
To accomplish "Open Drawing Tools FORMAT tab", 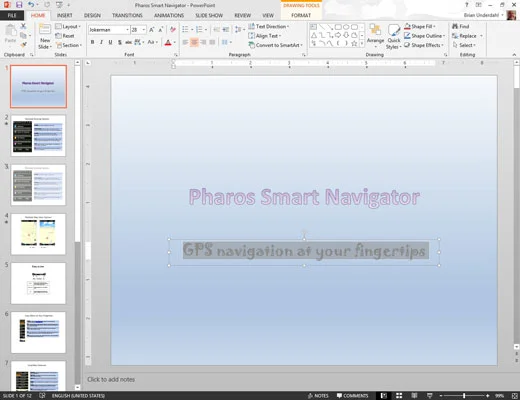I will coord(301,15).
